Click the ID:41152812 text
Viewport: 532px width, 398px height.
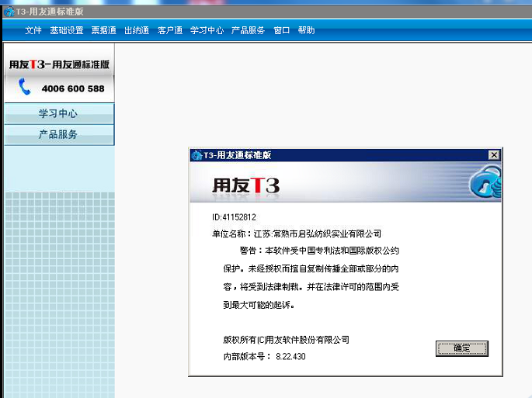tap(234, 217)
